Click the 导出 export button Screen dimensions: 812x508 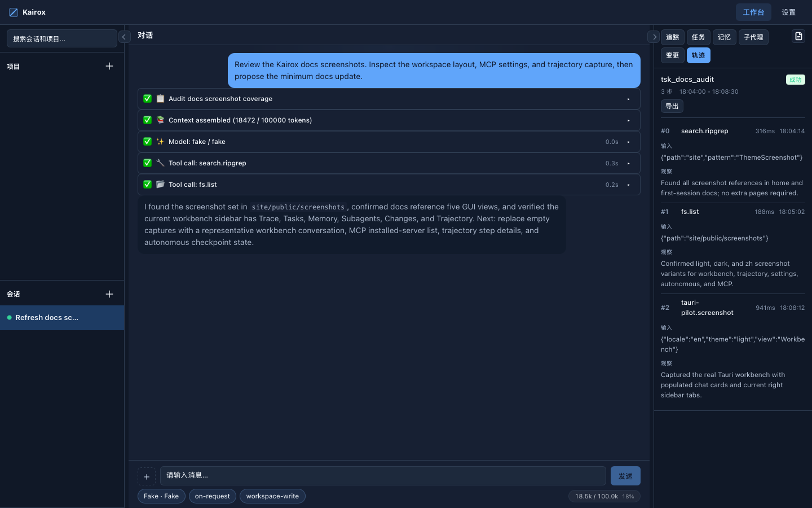(x=672, y=106)
